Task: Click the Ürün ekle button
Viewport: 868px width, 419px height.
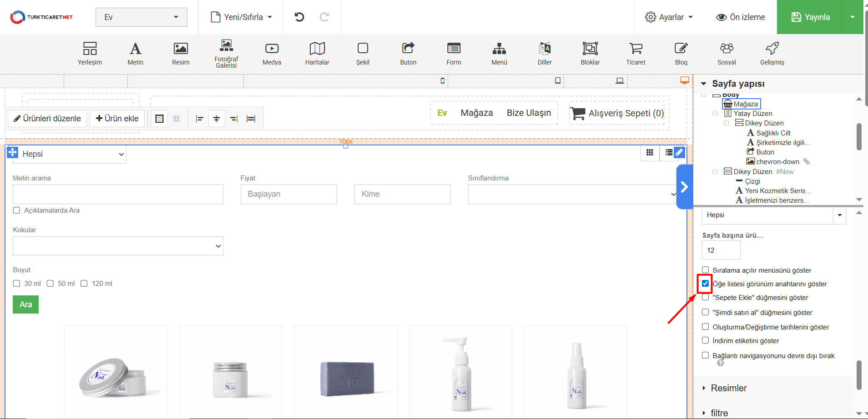Action: [x=117, y=119]
